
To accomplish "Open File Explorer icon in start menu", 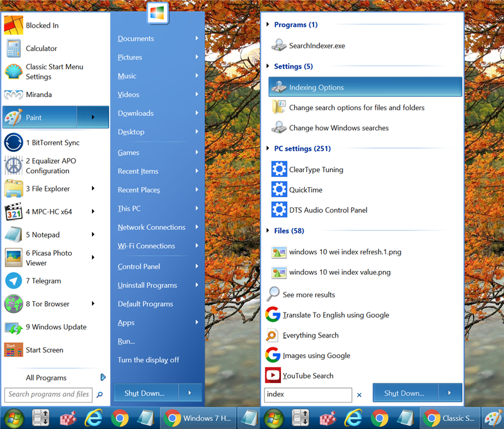I will click(13, 188).
